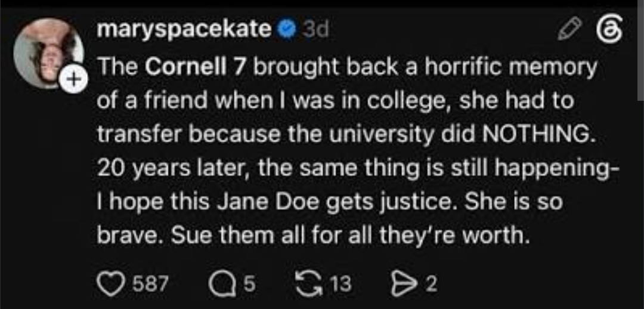
Task: Open replies via the comment bubble icon
Action: 221,285
